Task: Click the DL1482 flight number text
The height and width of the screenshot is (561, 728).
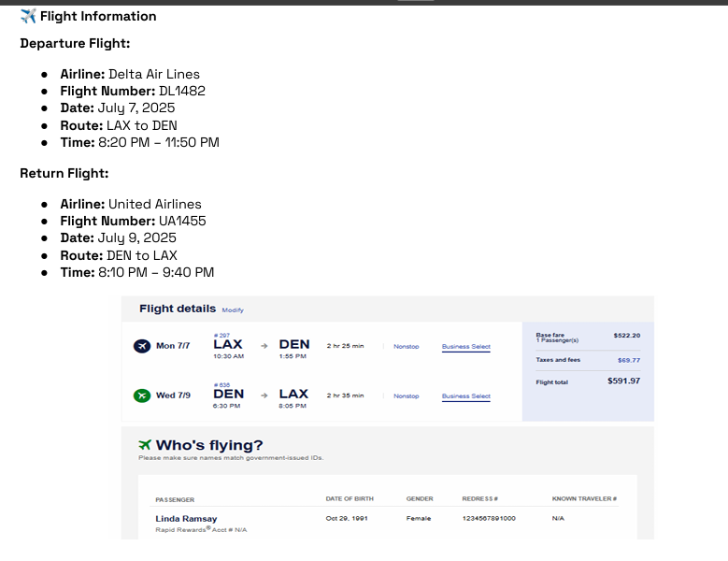Action: (182, 92)
